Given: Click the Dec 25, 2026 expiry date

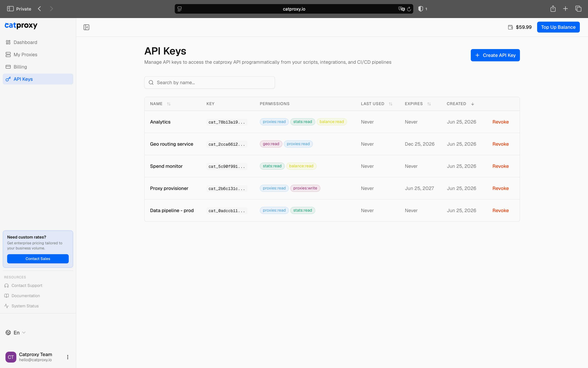Looking at the screenshot, I should [420, 144].
